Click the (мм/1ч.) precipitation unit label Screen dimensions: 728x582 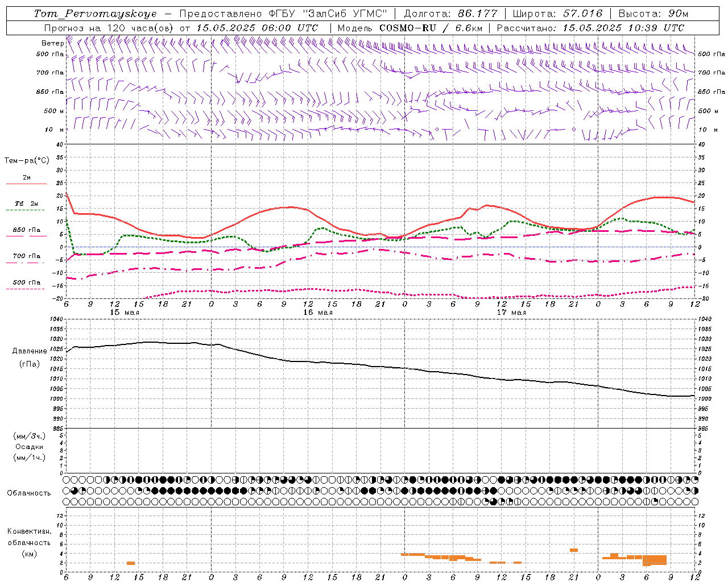point(30,458)
